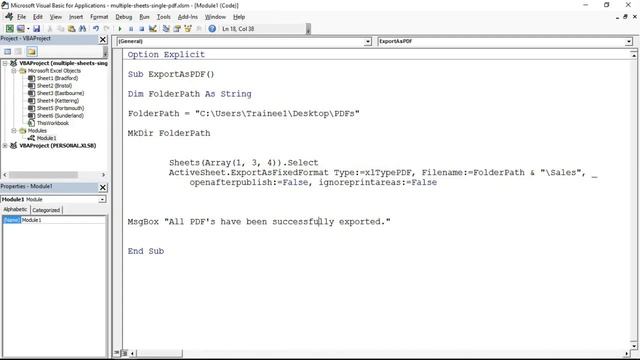Image resolution: width=640 pixels, height=360 pixels.
Task: Expand the VBAProject (PERSONAL.XLSB) node
Action: click(5, 145)
